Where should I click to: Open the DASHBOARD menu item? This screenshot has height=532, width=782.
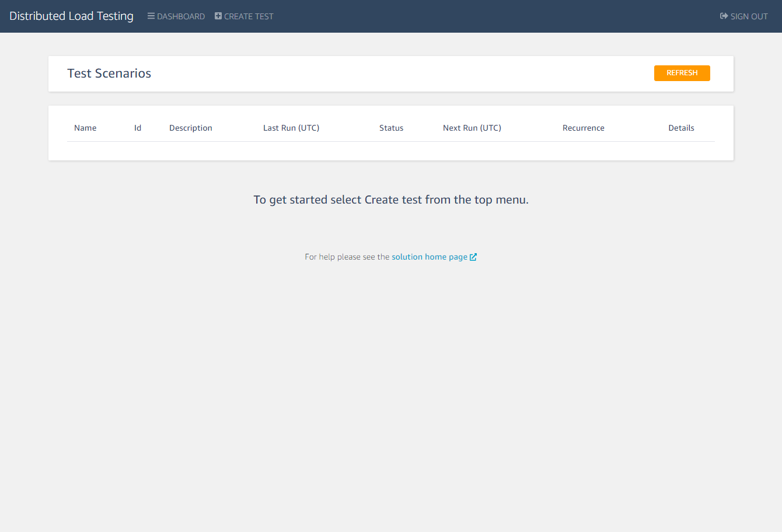pyautogui.click(x=180, y=16)
